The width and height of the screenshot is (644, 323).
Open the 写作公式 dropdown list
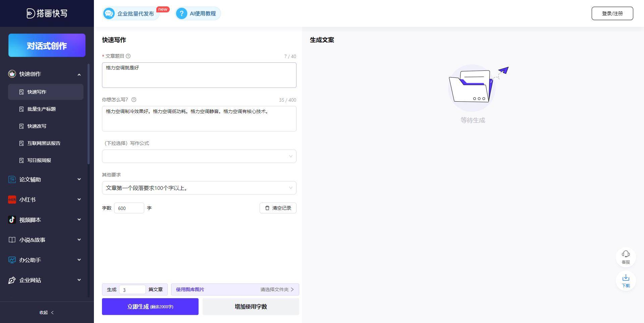[199, 156]
